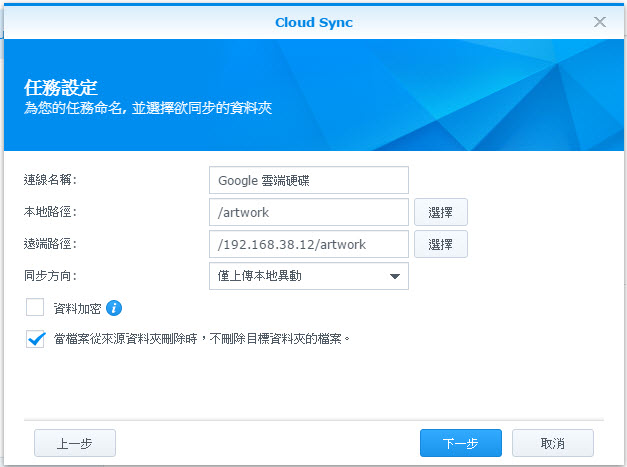Click the 選擇 button for 遠端路徑
The height and width of the screenshot is (467, 627).
[x=441, y=244]
